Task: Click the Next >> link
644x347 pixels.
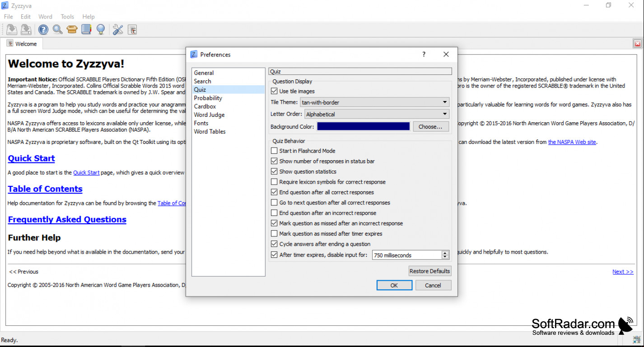Action: tap(623, 272)
